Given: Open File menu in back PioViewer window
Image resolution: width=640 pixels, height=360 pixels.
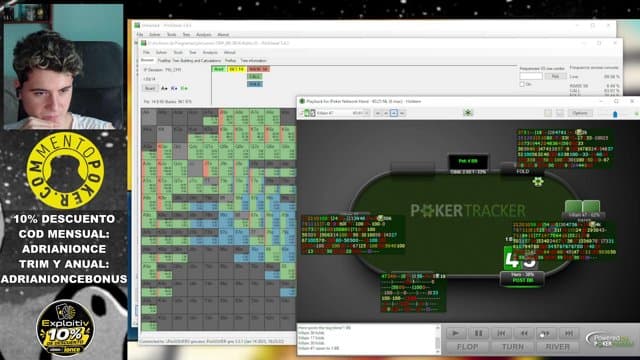Looking at the screenshot, I should click(140, 35).
